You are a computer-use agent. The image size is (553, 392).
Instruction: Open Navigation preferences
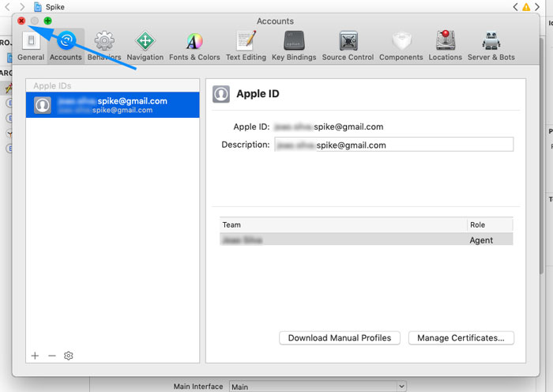point(145,46)
